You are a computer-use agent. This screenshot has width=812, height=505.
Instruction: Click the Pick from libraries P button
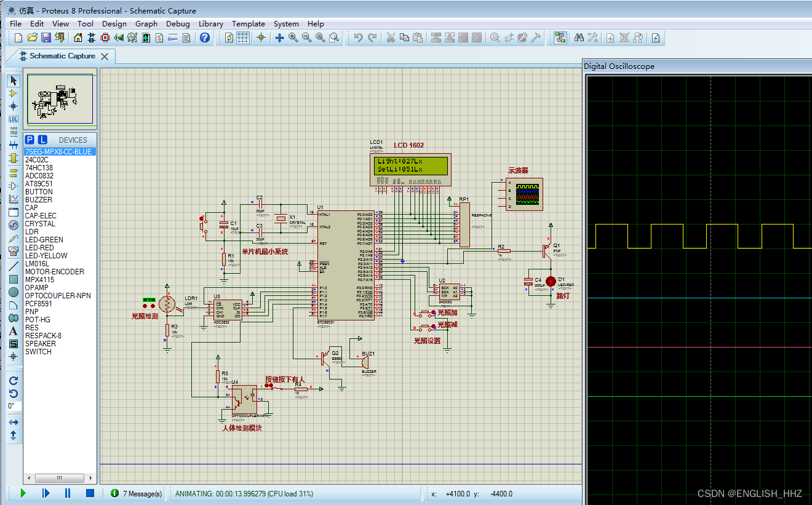coord(31,140)
